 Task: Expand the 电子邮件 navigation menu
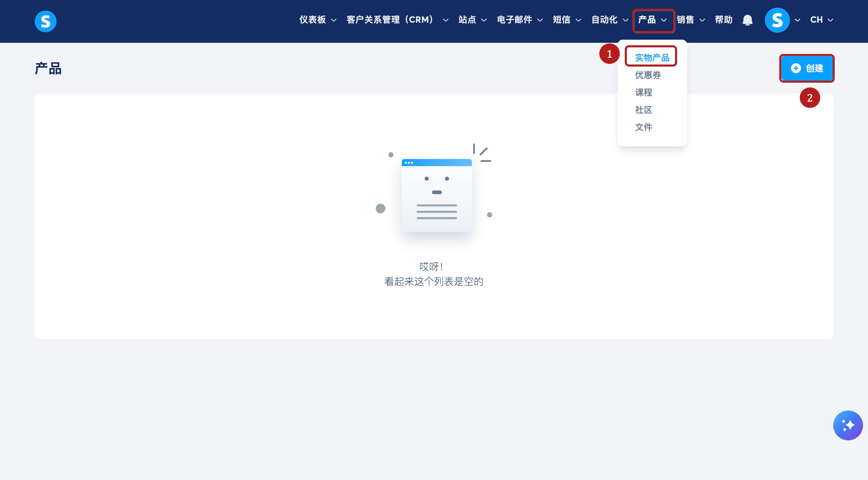click(519, 20)
